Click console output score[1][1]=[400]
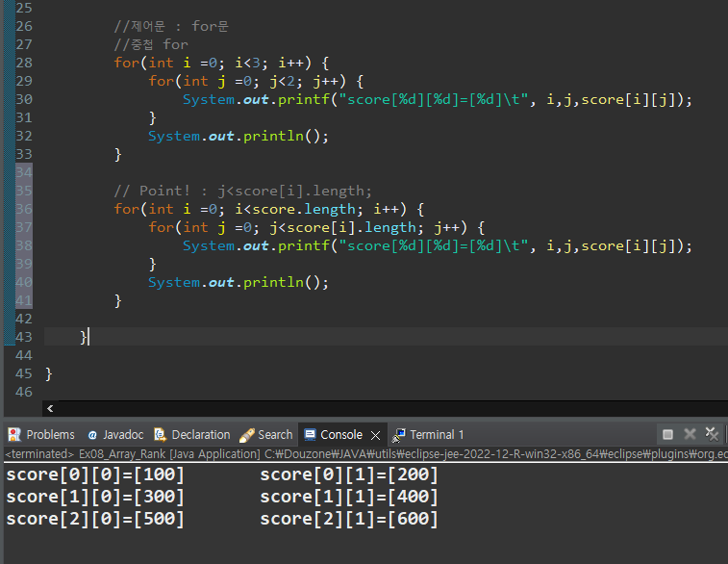Image resolution: width=728 pixels, height=564 pixels. pos(349,497)
